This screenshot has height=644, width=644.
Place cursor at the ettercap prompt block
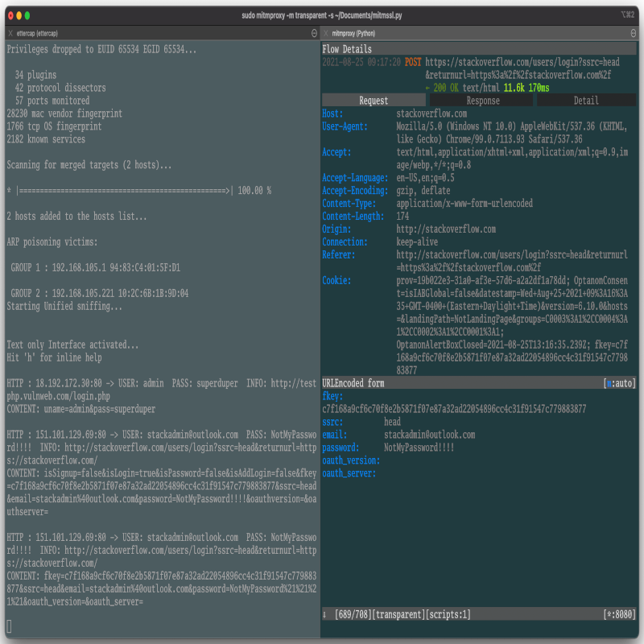[9, 627]
